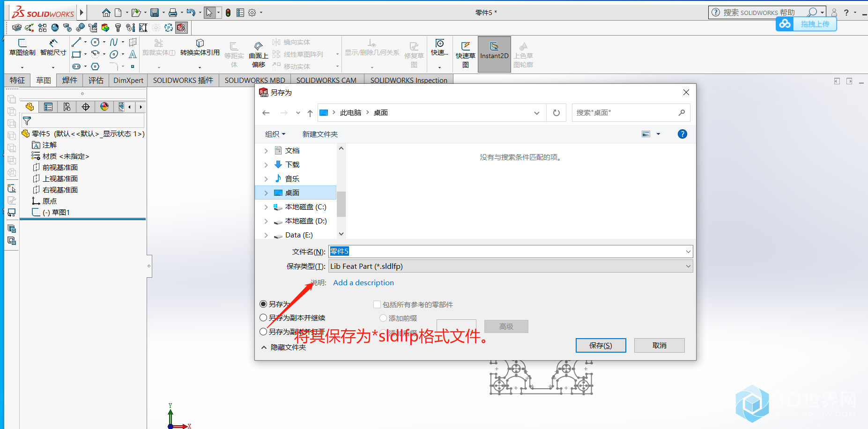
Task: Click the 拖拽上传 cloud upload button
Action: [806, 24]
